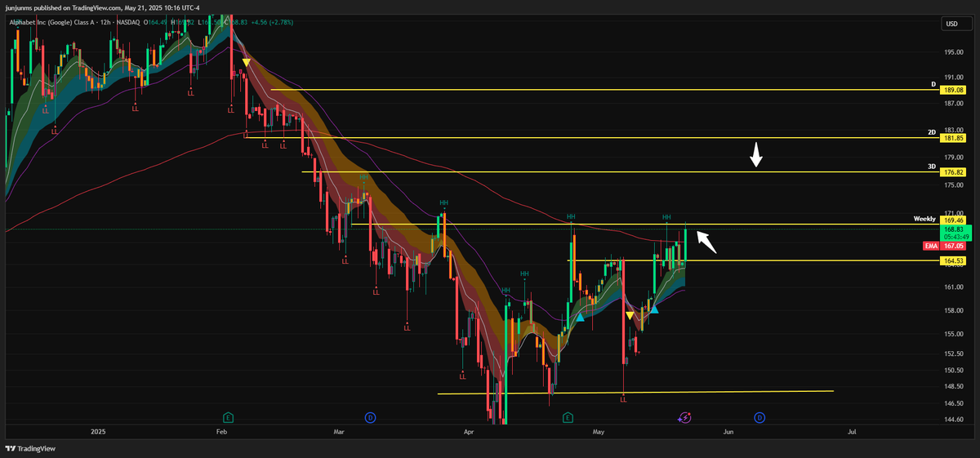Click the 183.00 price axis value
Screen dimensions: 980x458
point(953,131)
